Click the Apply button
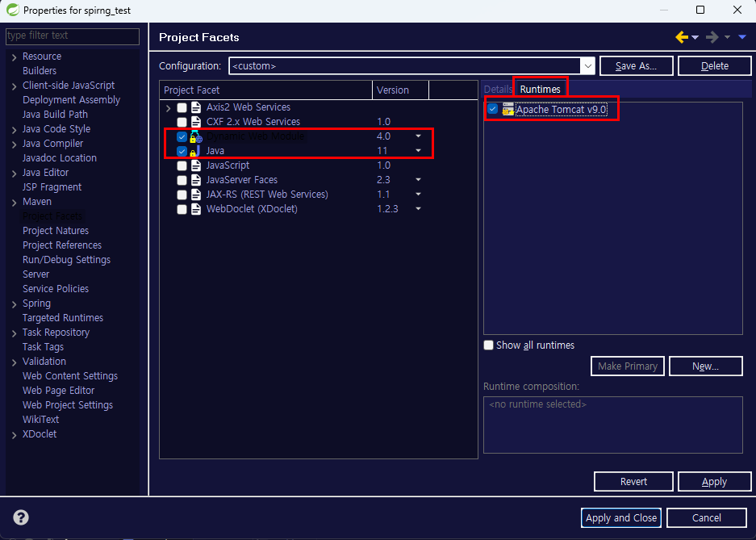Screen dimensions: 756x540 pyautogui.click(x=715, y=482)
